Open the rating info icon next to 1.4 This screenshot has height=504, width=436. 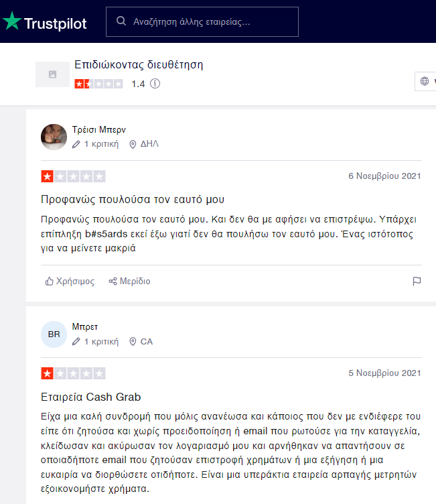tap(155, 84)
